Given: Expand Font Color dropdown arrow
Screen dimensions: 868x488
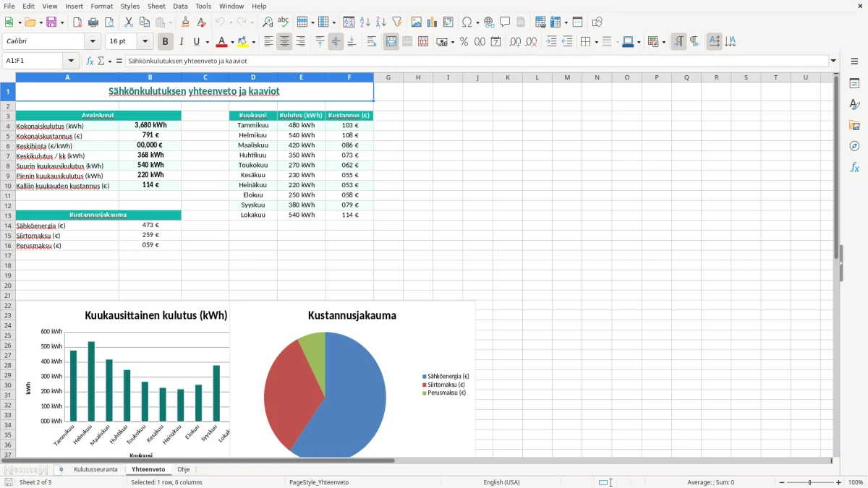Looking at the screenshot, I should [x=232, y=42].
